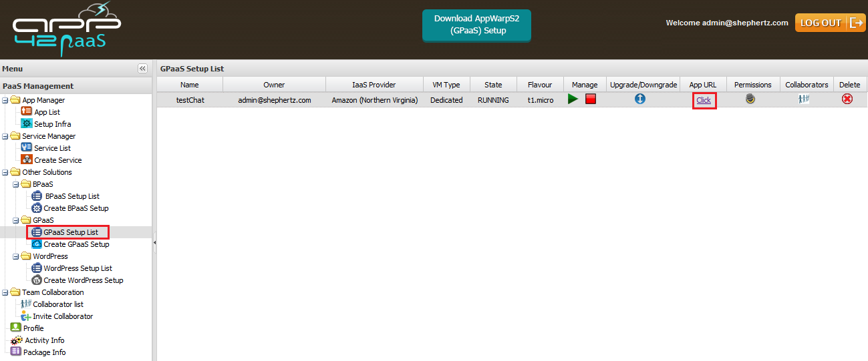Open Setup Infra in App Manager
Viewport: 868px width, 361px height.
click(x=52, y=124)
